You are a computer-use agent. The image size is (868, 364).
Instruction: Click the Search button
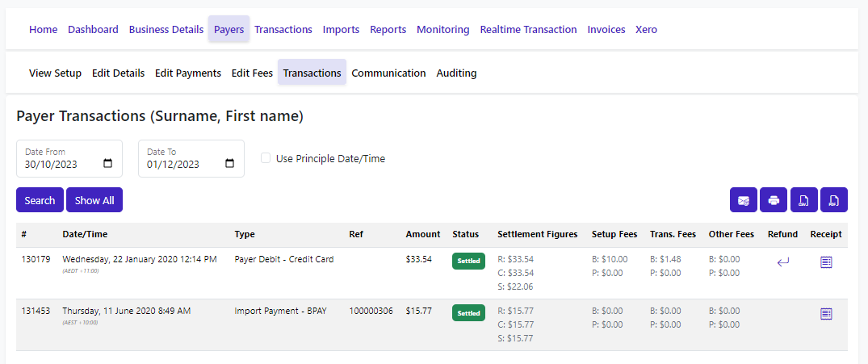point(40,200)
